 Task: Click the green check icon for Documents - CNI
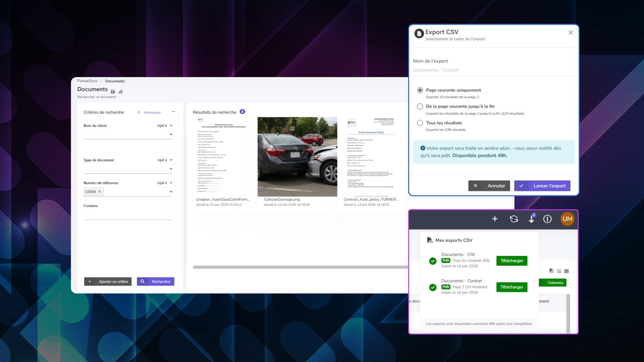(x=433, y=261)
